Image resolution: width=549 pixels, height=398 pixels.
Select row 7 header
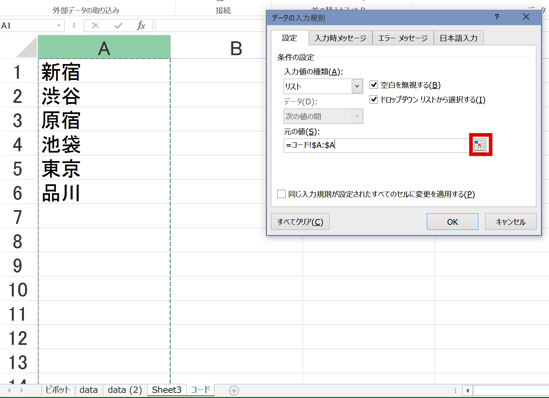(x=18, y=217)
